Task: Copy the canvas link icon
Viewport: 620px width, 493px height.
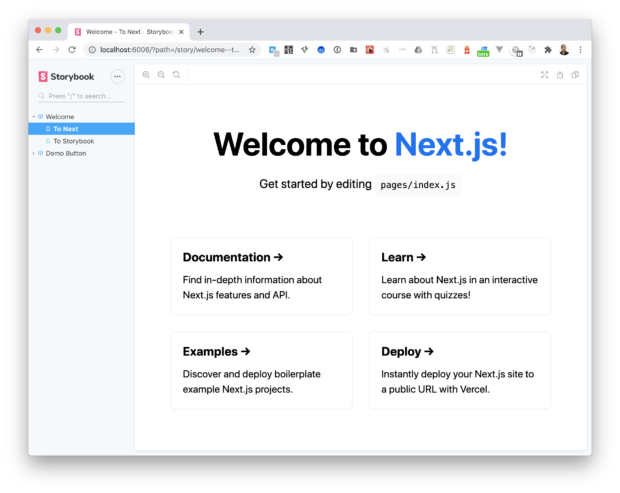Action: click(x=575, y=75)
